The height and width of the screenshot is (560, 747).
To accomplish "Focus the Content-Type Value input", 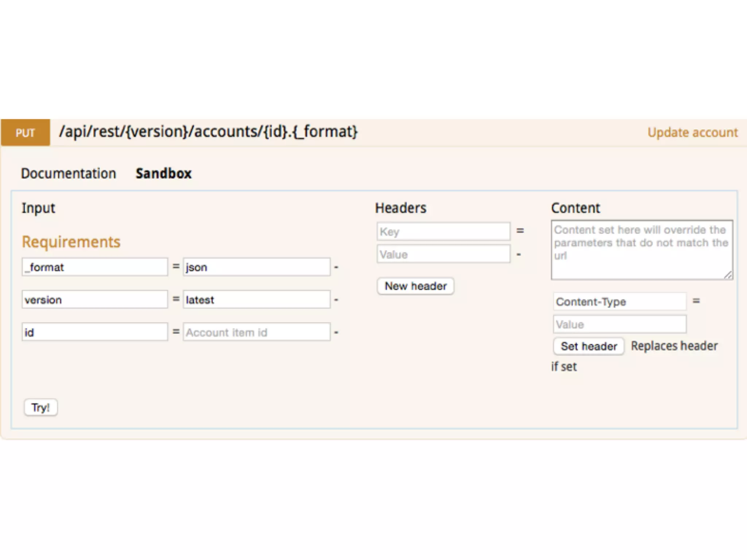I will click(619, 324).
